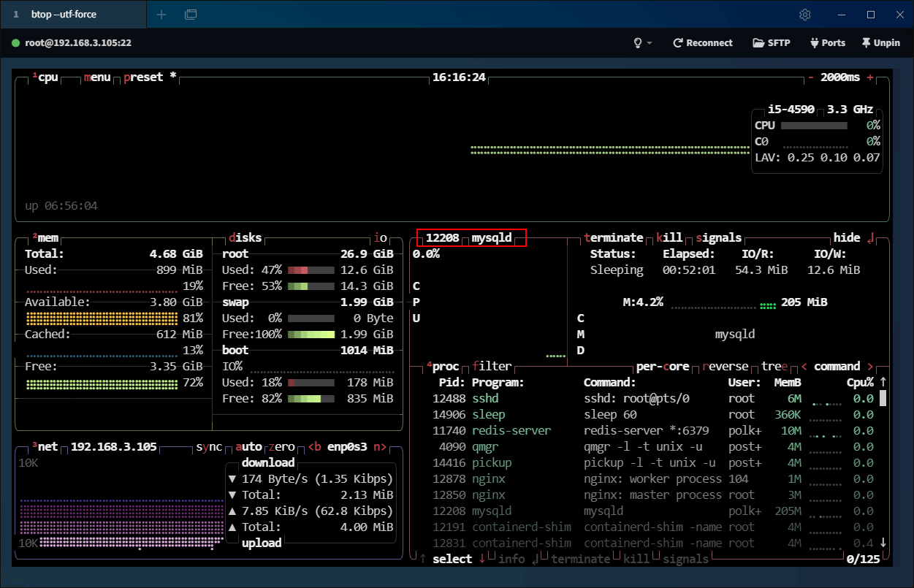Viewport: 914px width, 588px height.
Task: Toggle the proc box header
Action: coord(443,367)
